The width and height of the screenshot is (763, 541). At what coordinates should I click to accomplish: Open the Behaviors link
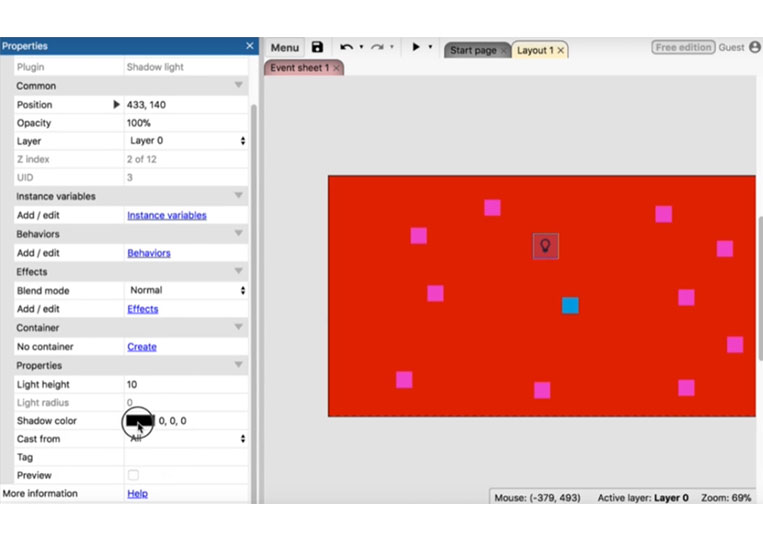(149, 253)
